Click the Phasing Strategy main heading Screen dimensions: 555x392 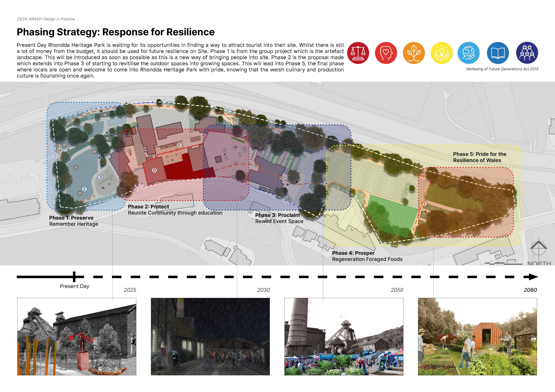tap(115, 32)
